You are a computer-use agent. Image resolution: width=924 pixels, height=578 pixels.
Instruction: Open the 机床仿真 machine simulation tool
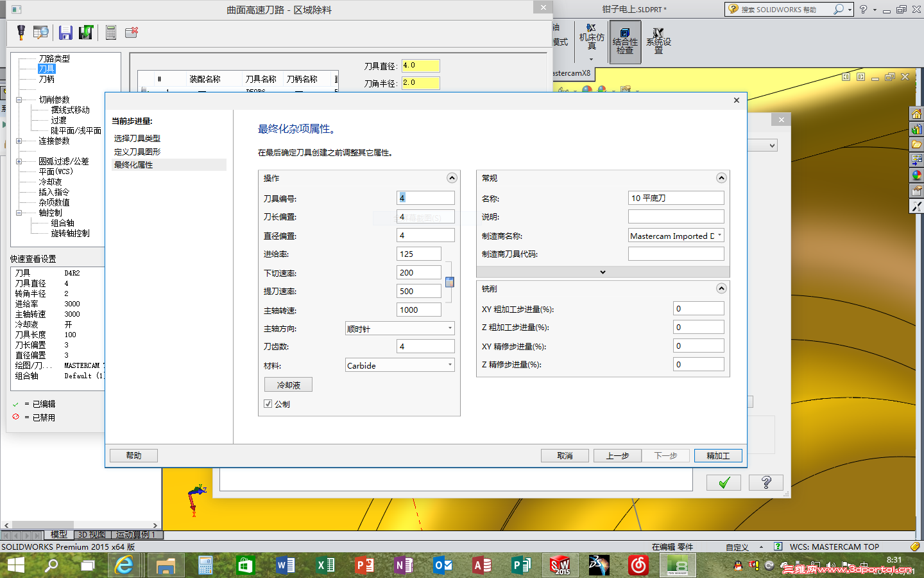click(592, 42)
